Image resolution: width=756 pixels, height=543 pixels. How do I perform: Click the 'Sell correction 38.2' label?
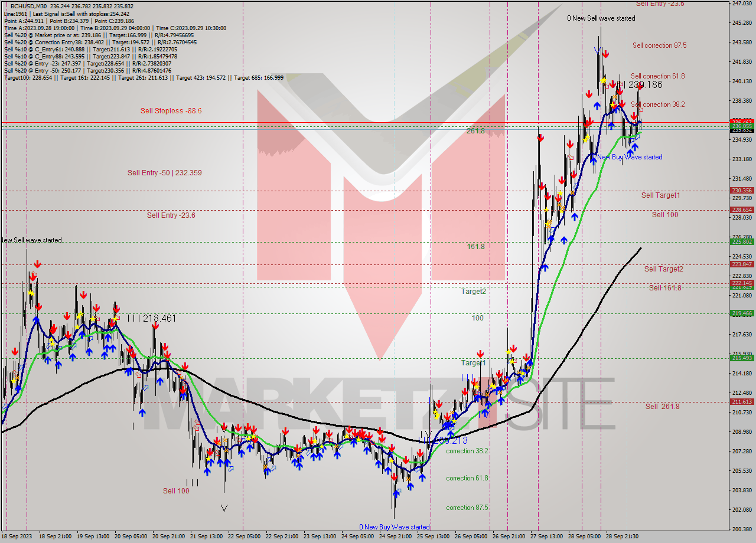coord(657,104)
